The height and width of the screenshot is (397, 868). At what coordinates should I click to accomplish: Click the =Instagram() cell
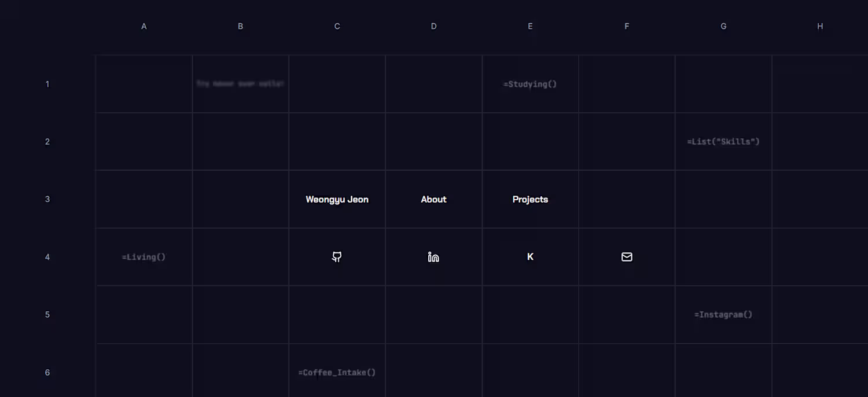tap(723, 315)
